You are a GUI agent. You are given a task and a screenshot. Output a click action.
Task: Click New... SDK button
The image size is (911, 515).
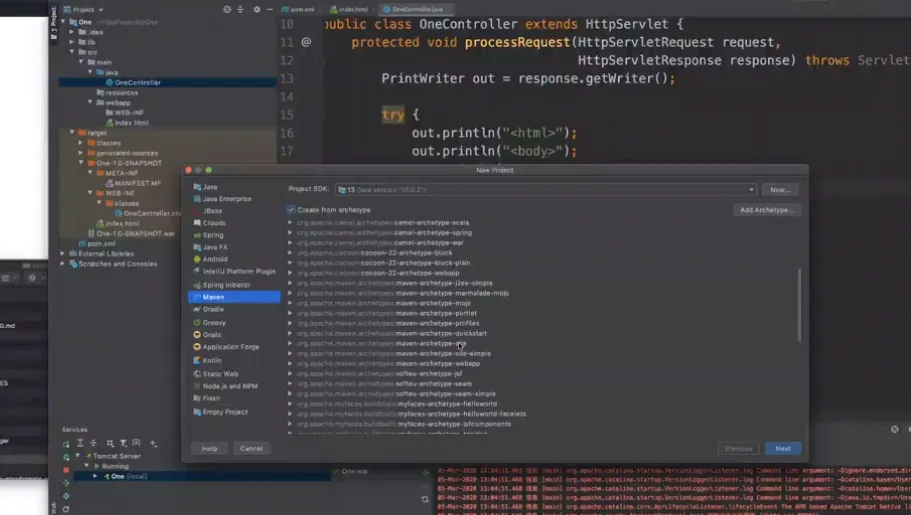[780, 189]
